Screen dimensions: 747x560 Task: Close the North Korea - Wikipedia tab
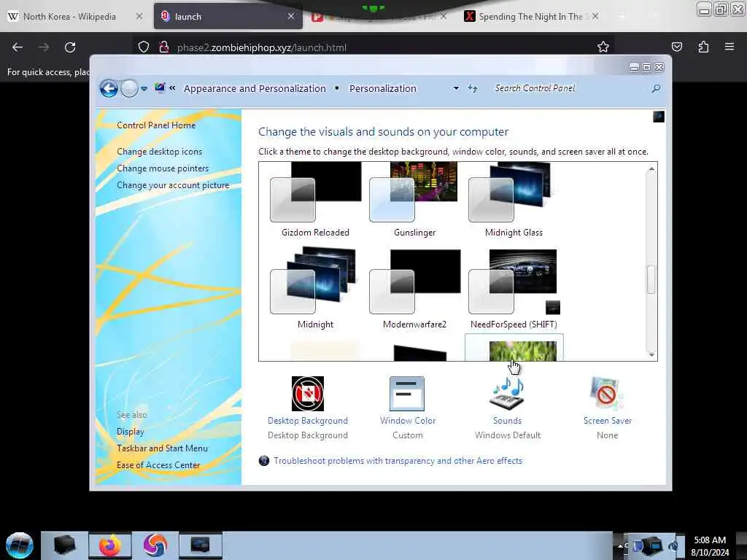pyautogui.click(x=139, y=16)
